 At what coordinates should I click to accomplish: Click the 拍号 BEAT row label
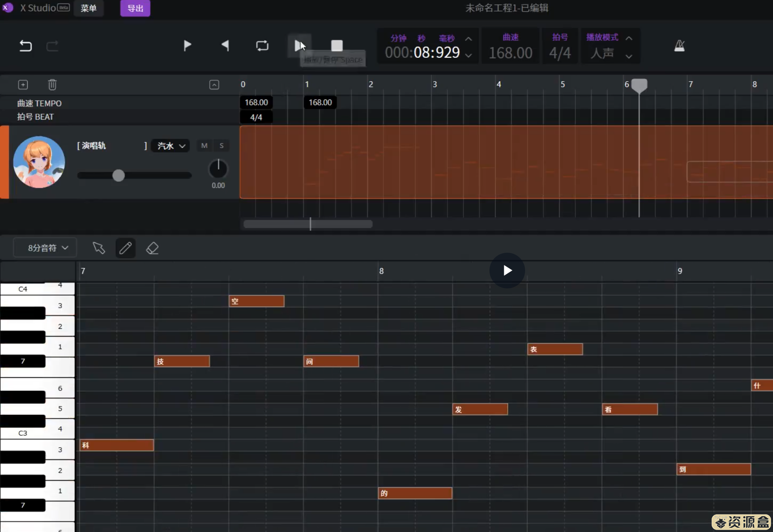pos(35,117)
